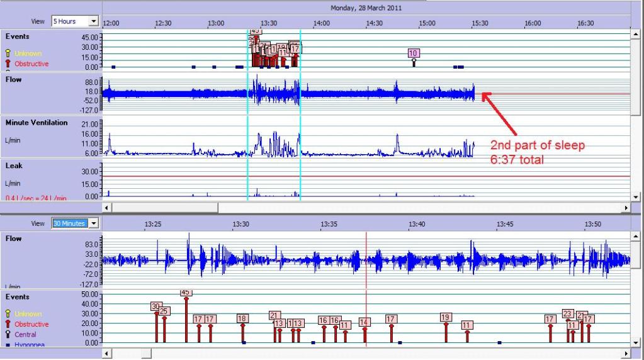Select the obstructive event flag labeled 23
This screenshot has width=644, height=360.
[568, 314]
